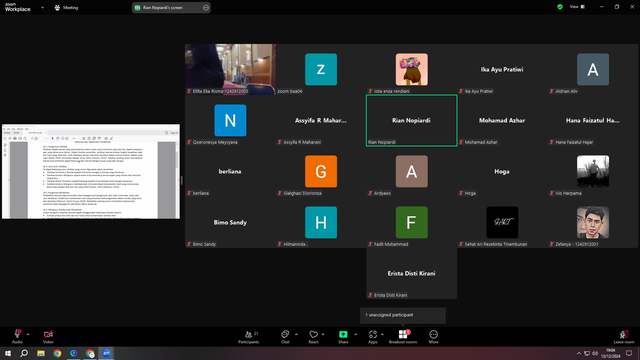This screenshot has height=360, width=640.
Task: Open the blue circular app in taskbar
Action: pos(73,353)
